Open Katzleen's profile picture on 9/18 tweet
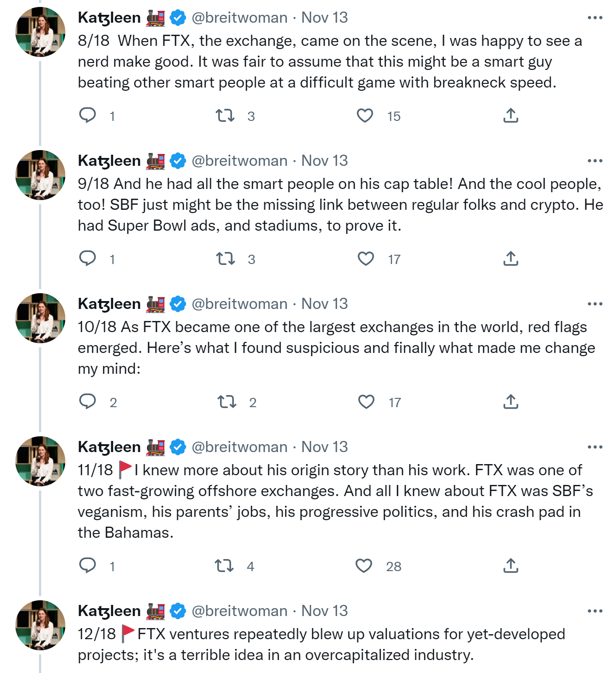The image size is (616, 673). (x=41, y=175)
